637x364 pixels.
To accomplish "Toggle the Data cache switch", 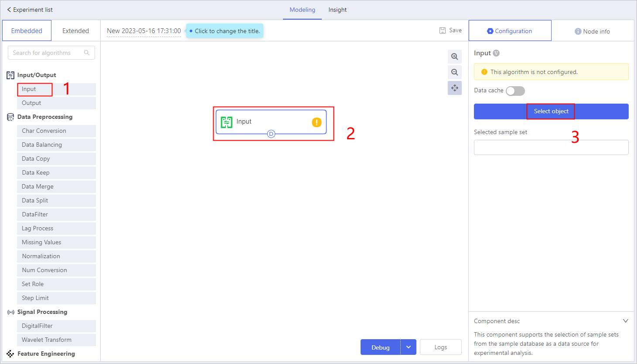I will [515, 91].
